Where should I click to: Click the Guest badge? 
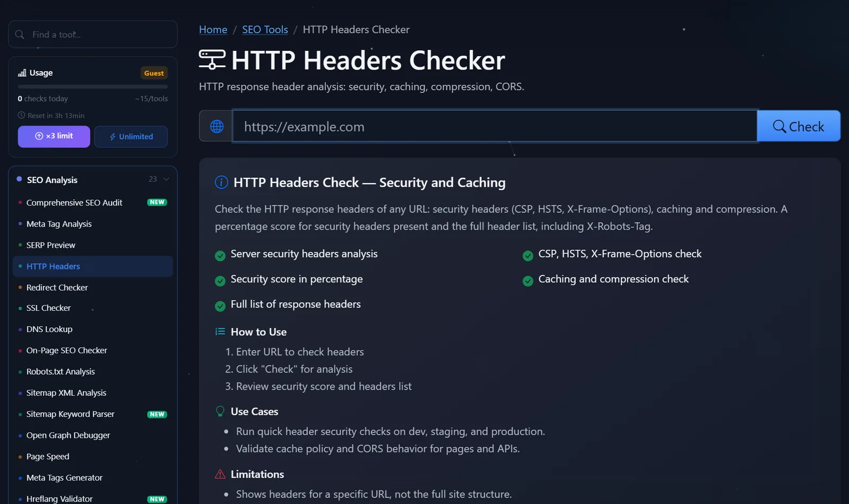click(154, 73)
